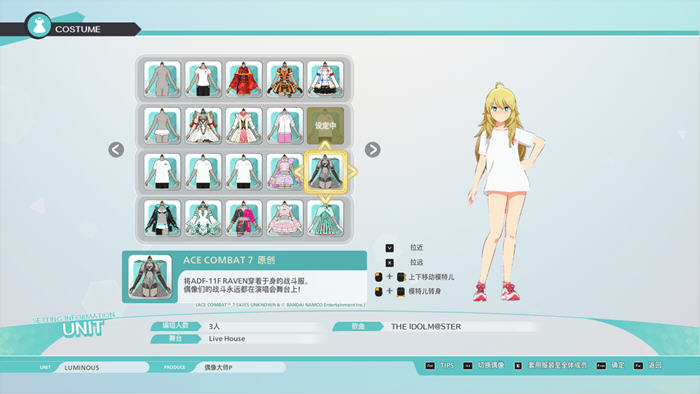Image resolution: width=700 pixels, height=394 pixels.
Task: Select the mint green skirt costume
Action: [x=325, y=218]
